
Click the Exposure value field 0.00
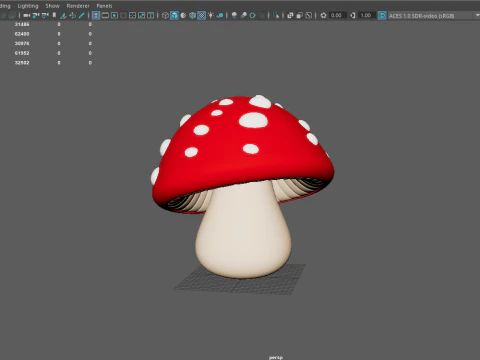pos(337,15)
